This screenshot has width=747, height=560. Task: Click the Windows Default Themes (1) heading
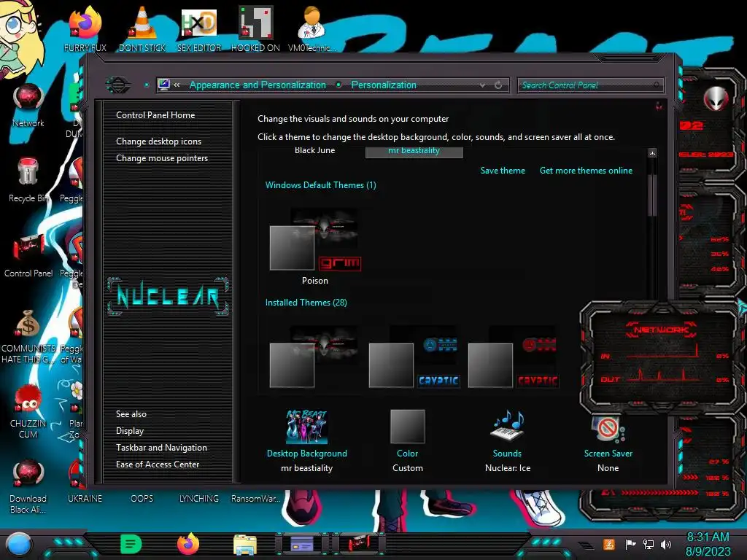click(x=321, y=185)
